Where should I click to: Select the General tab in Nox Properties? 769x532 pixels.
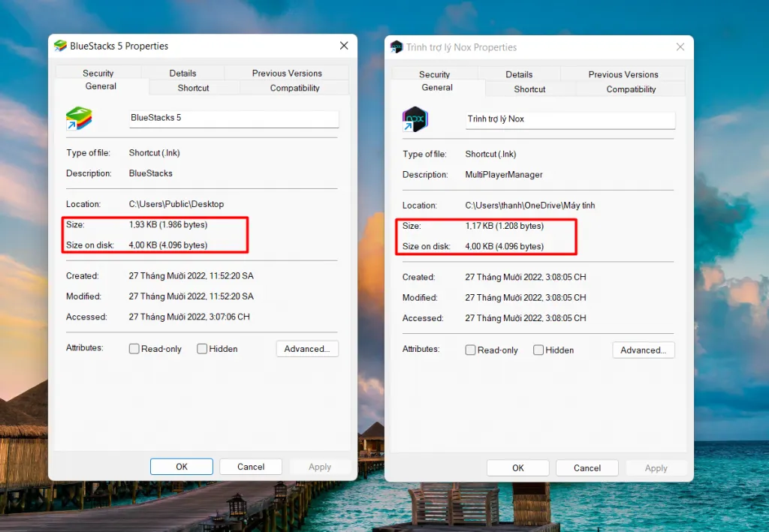(437, 88)
